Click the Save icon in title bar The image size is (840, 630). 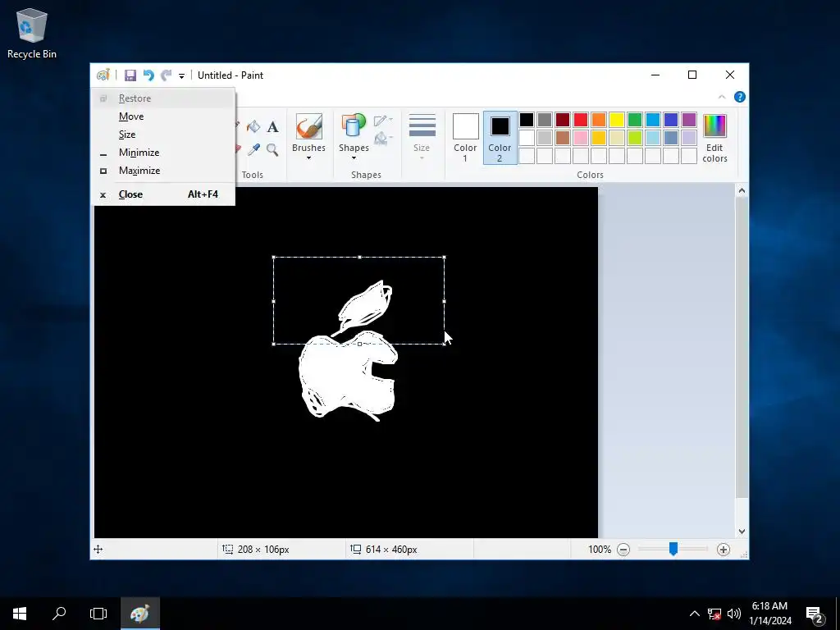pos(130,75)
